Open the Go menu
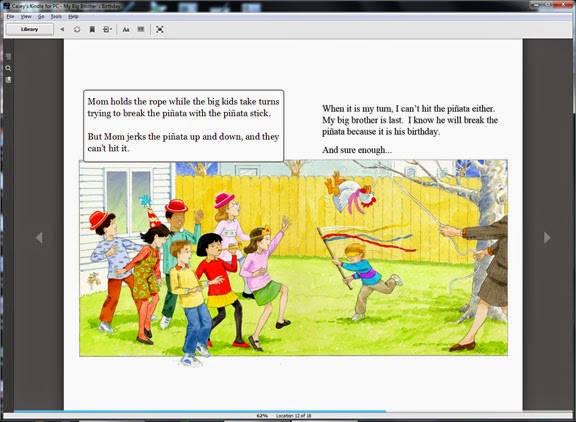The width and height of the screenshot is (576, 422). (x=41, y=17)
